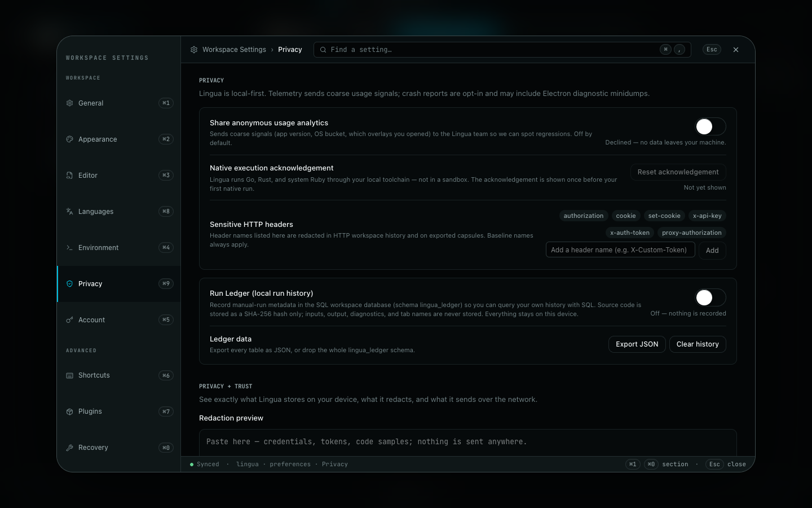Viewport: 812px width, 508px height.
Task: Click the 'Ledger data' title
Action: click(231, 339)
